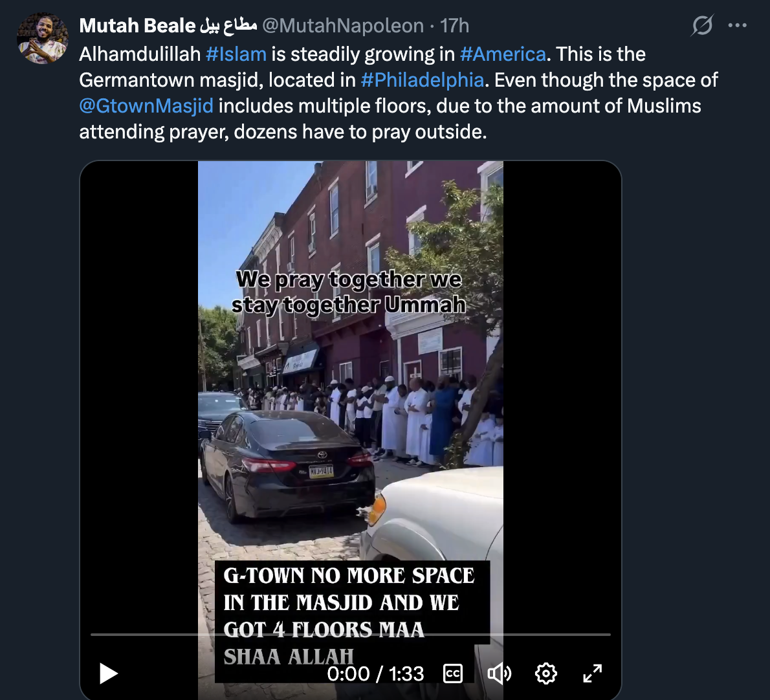The width and height of the screenshot is (770, 700).
Task: Open the #America hashtag
Action: point(503,54)
